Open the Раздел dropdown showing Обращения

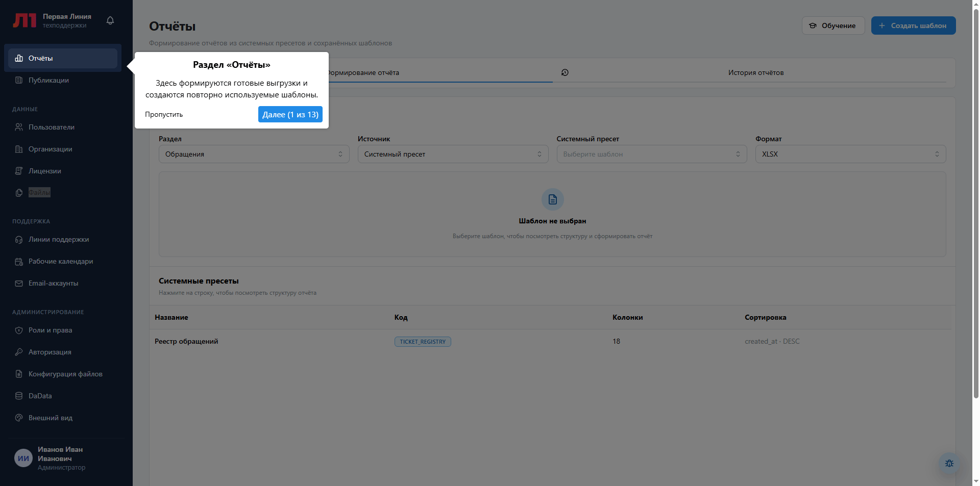point(254,154)
